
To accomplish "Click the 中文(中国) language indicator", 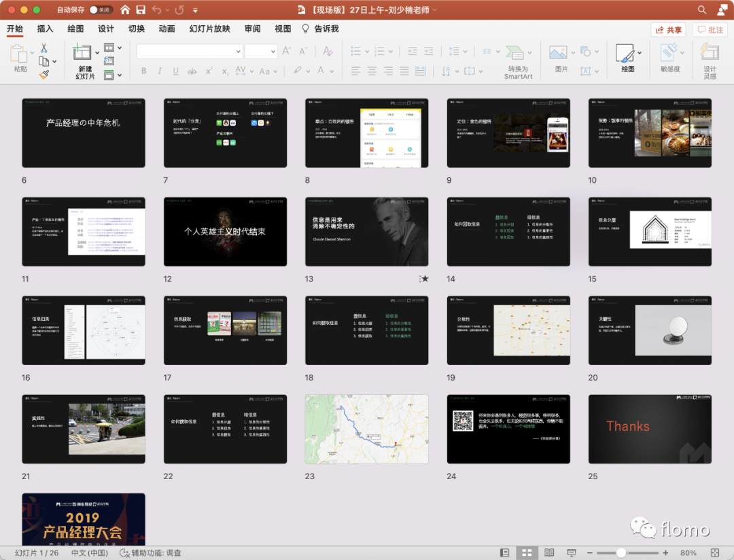I will click(90, 553).
